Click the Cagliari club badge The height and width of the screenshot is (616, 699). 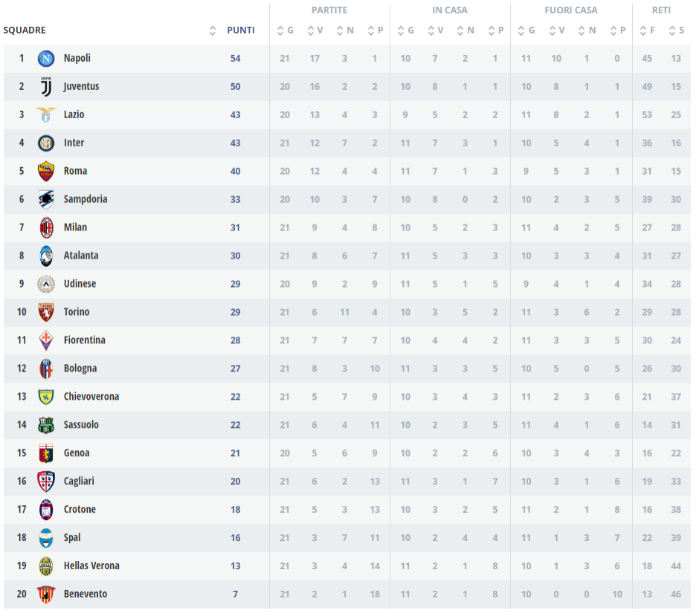46,481
